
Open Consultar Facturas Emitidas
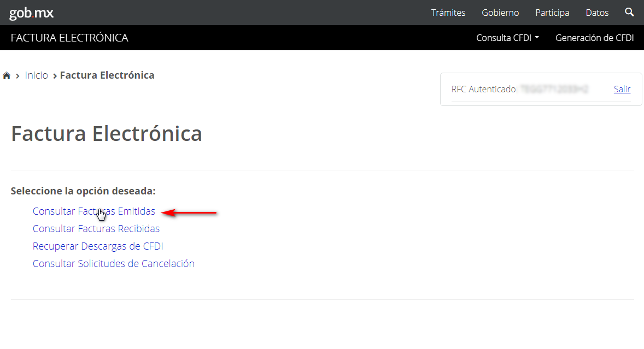pyautogui.click(x=93, y=211)
